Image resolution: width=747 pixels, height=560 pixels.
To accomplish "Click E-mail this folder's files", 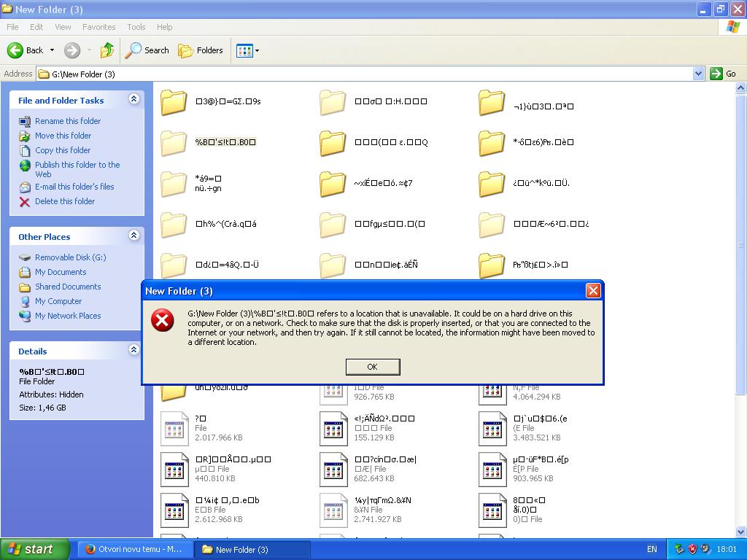I will coord(74,187).
